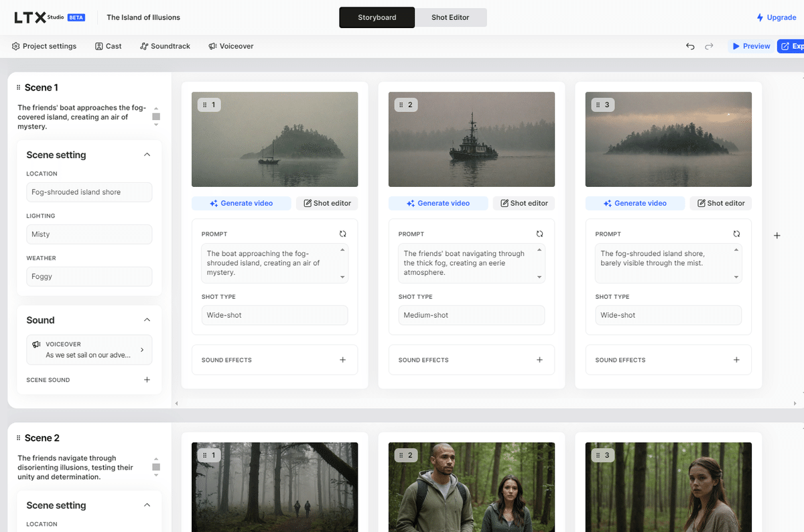Viewport: 804px width, 532px height.
Task: Grab drag handle on Scene 1 shot 1 badge
Action: pos(205,105)
